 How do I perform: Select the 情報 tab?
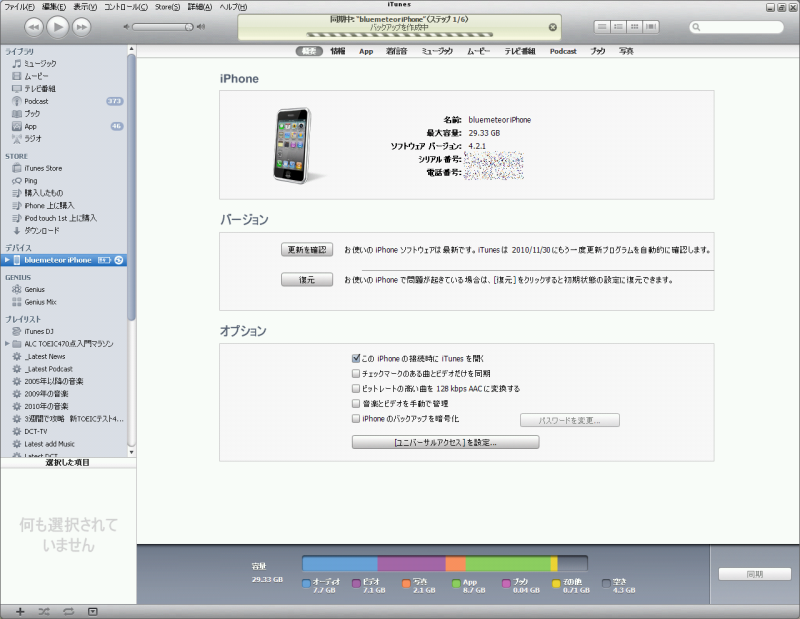point(338,51)
